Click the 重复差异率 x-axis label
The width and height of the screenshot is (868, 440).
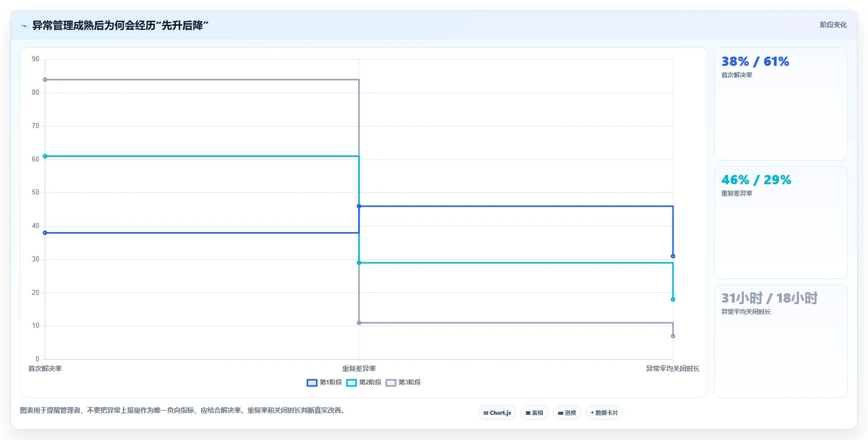tap(359, 368)
